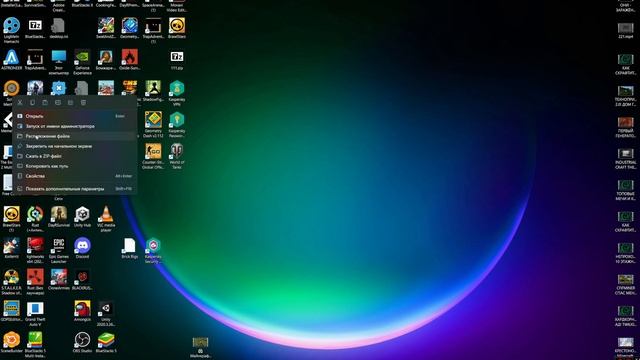Select the VLC media player icon

coord(106,219)
